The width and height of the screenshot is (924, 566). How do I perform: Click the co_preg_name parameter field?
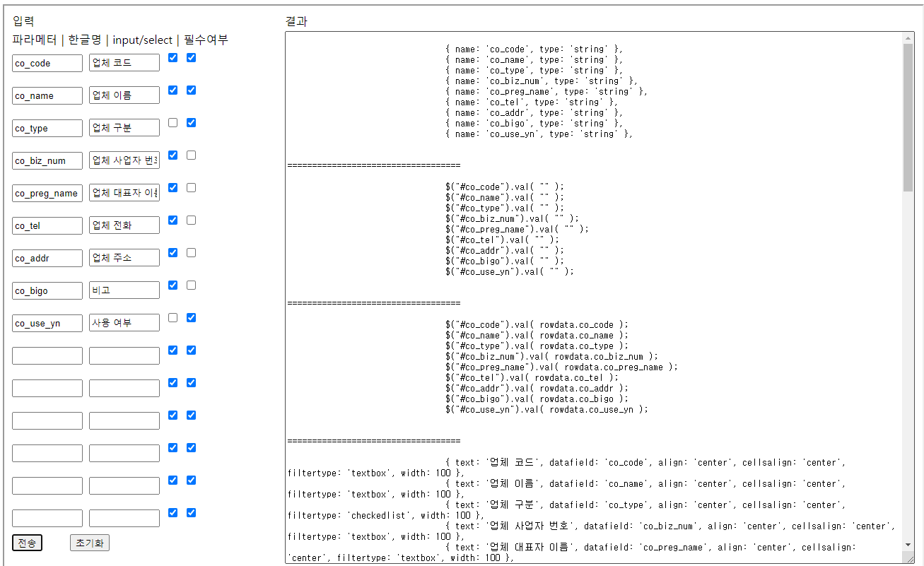point(47,193)
